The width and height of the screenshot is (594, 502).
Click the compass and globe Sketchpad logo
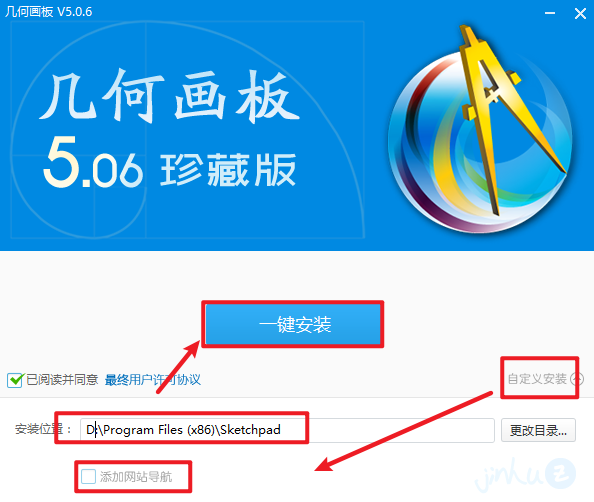480,131
